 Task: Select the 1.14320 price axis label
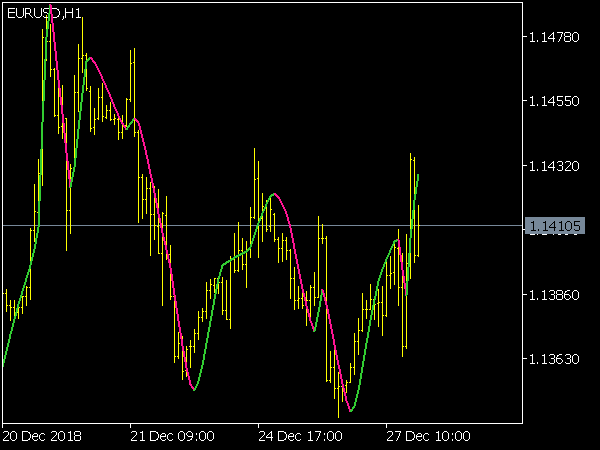click(554, 166)
